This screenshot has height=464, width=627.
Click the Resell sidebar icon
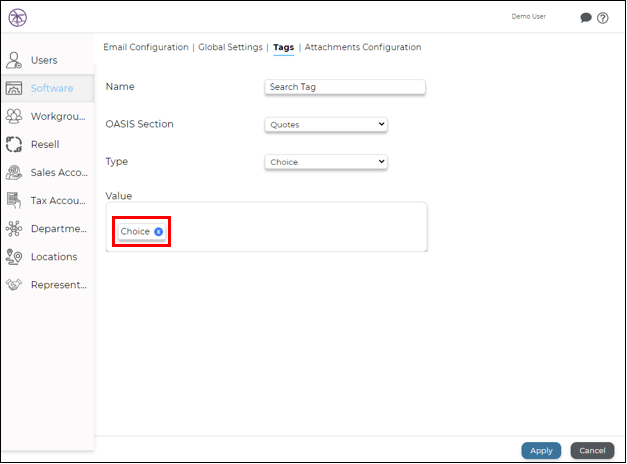click(x=14, y=144)
